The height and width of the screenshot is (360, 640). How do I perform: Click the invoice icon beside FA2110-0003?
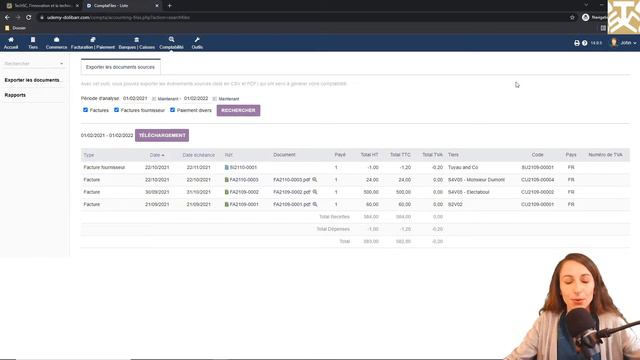click(227, 180)
